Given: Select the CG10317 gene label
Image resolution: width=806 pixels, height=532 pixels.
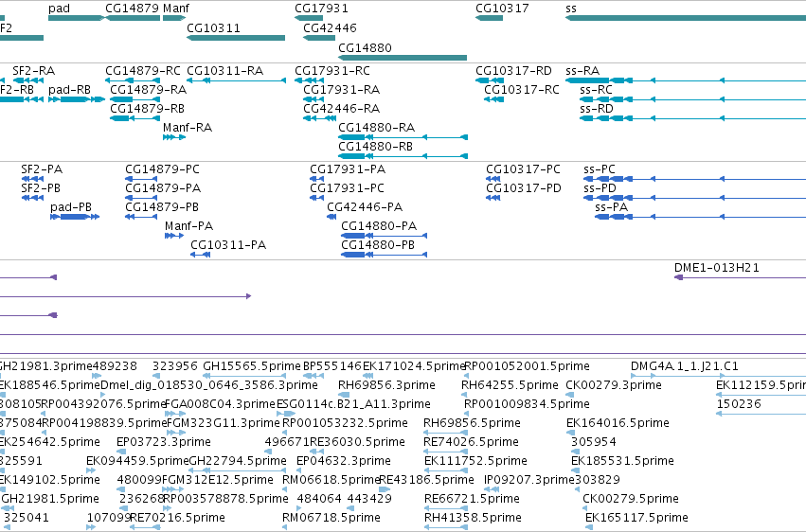Looking at the screenshot, I should [x=502, y=9].
